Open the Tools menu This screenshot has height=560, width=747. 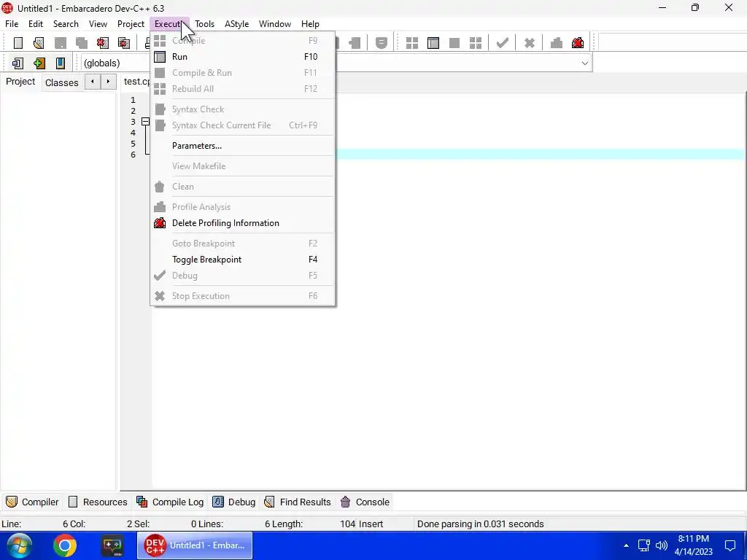click(205, 24)
